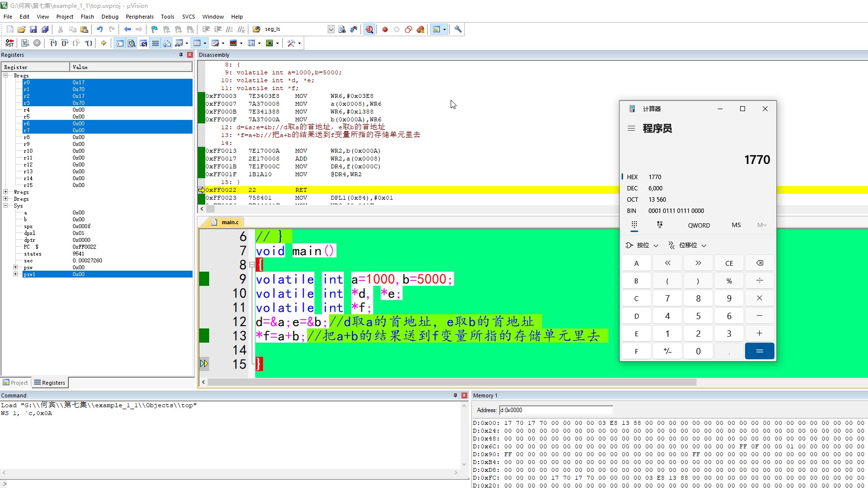Open the 按位 bitwise dropdown in calculator
868x488 pixels.
click(x=642, y=245)
